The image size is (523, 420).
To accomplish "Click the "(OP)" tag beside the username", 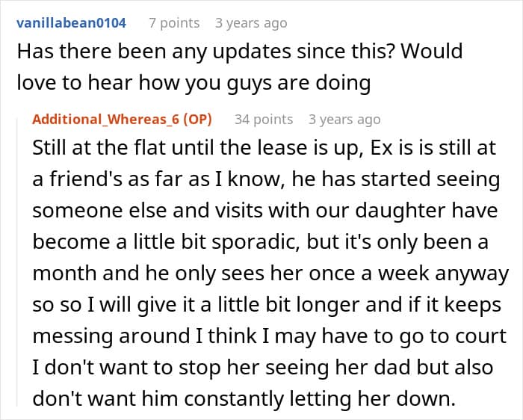I will pyautogui.click(x=197, y=119).
